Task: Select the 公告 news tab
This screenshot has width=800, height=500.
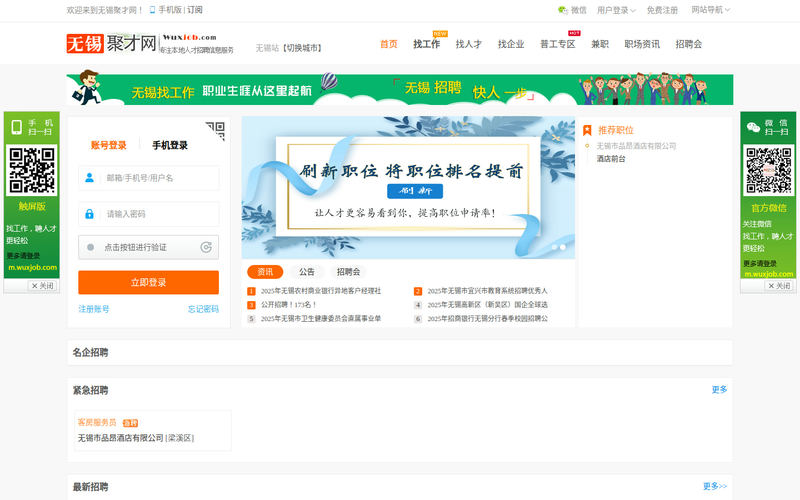Action: point(307,272)
